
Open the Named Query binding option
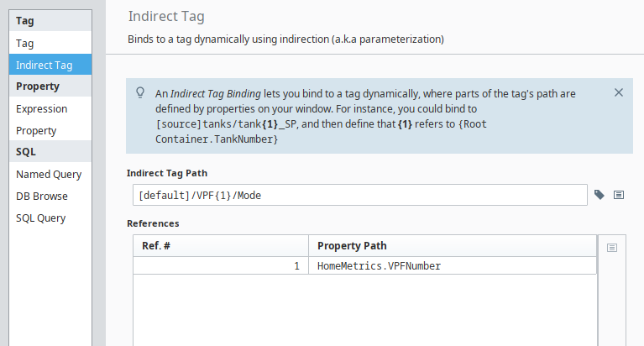coord(50,174)
